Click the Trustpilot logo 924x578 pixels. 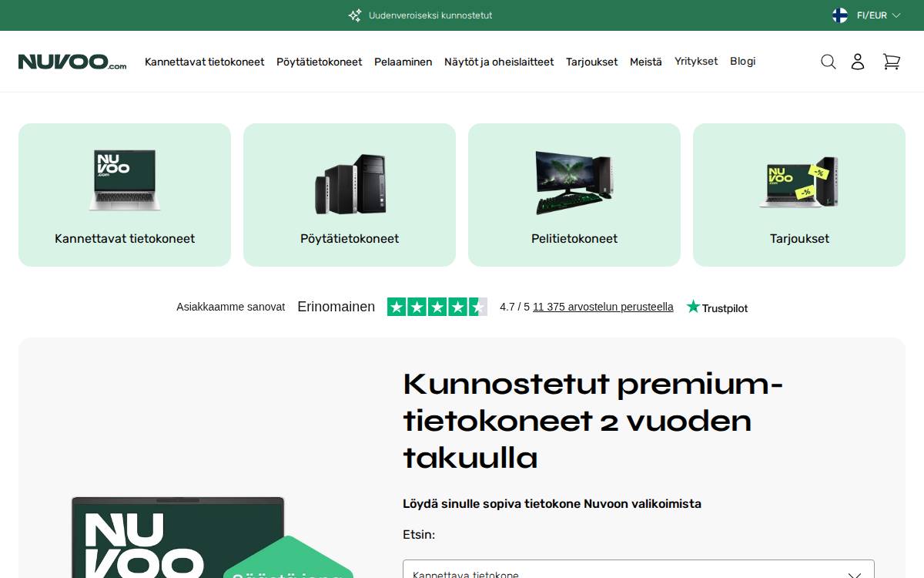[717, 307]
